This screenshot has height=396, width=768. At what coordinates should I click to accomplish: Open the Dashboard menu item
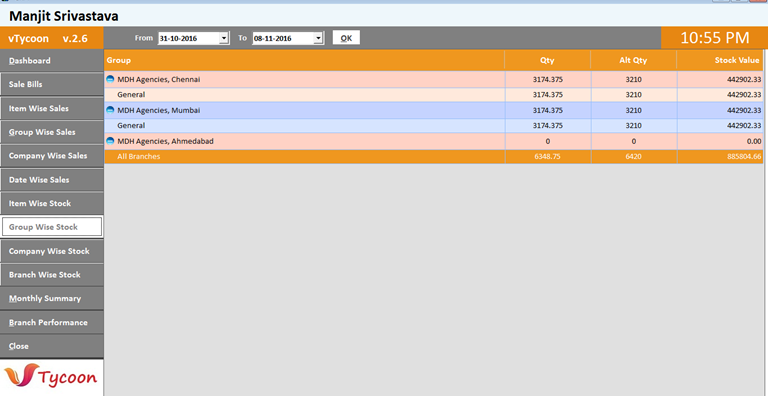pos(51,61)
